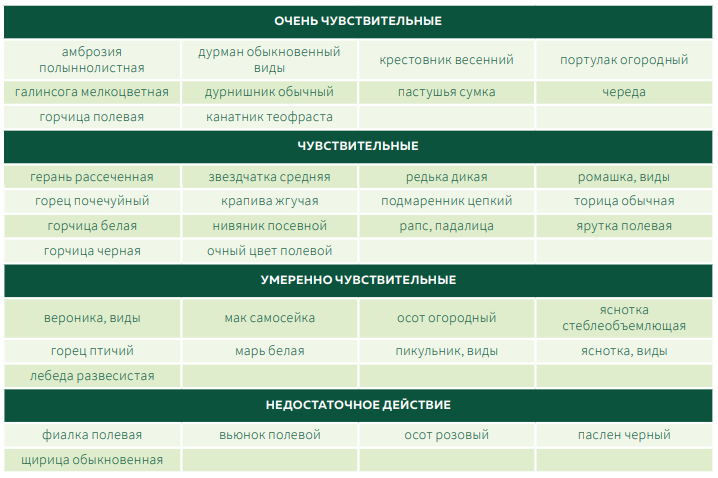Click the ЧУВСТВИТЕЛЬНЫЕ section header
The height and width of the screenshot is (478, 718).
coord(358,146)
